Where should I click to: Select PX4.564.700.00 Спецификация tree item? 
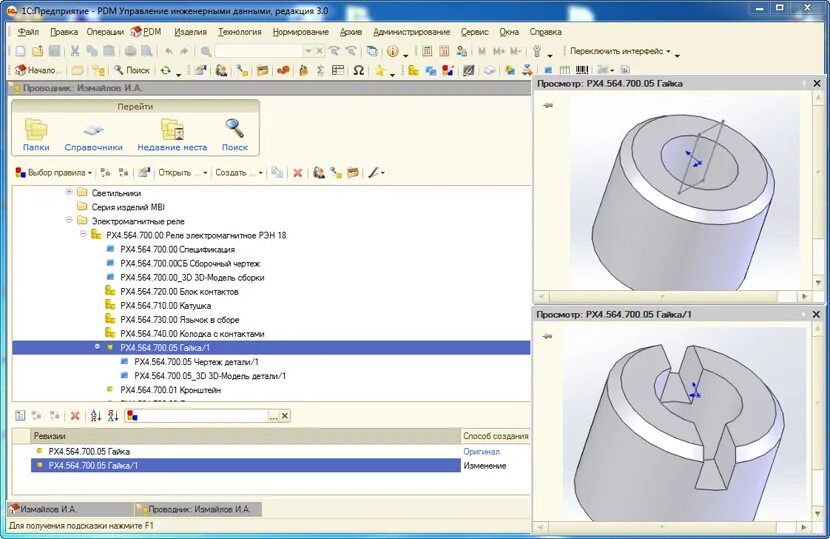177,249
